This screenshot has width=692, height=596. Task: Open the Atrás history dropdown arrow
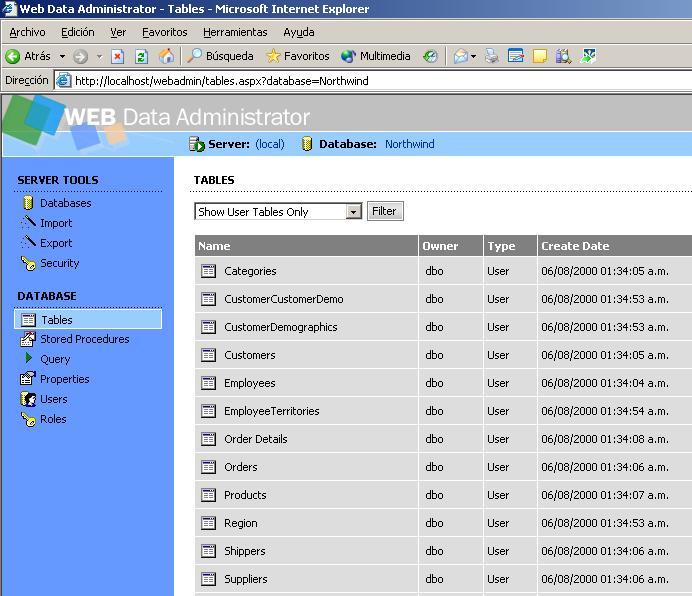click(x=62, y=57)
